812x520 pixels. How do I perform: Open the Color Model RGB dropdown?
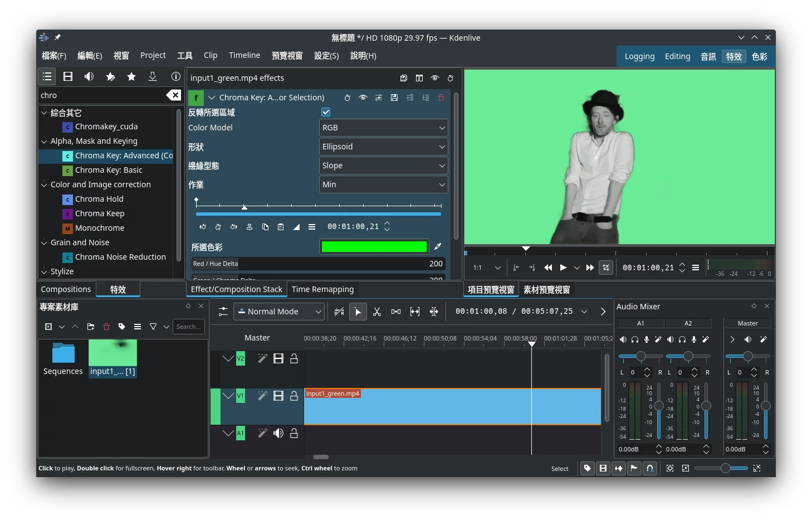pyautogui.click(x=383, y=128)
